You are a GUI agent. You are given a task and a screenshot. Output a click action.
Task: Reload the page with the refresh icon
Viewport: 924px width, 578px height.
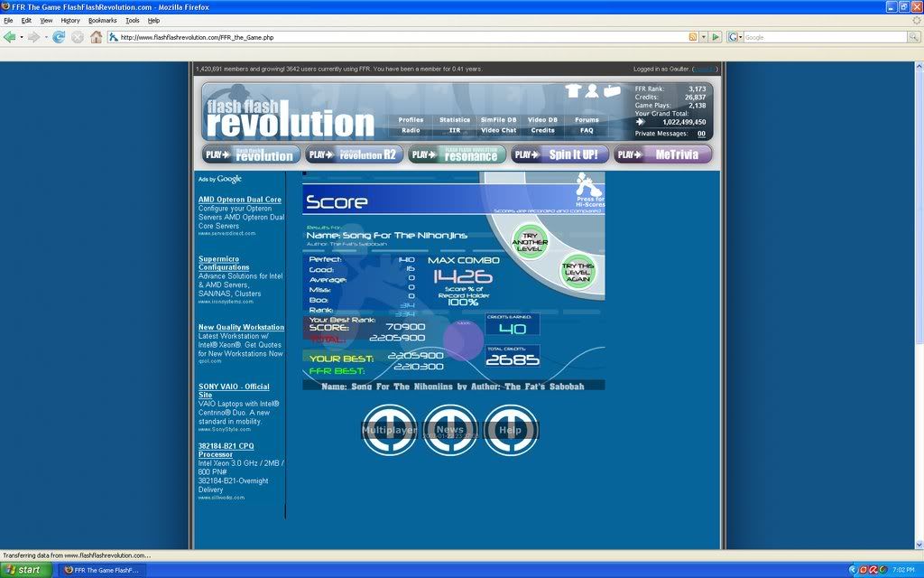click(x=59, y=37)
